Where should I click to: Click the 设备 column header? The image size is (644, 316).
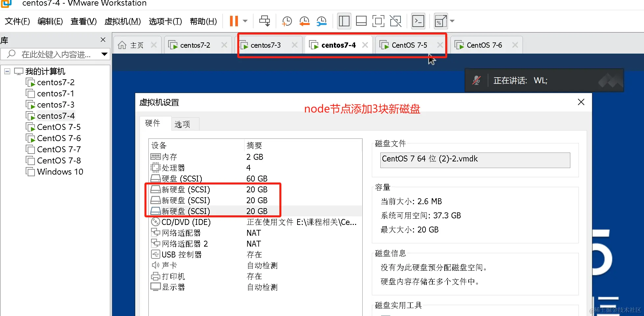(197, 145)
